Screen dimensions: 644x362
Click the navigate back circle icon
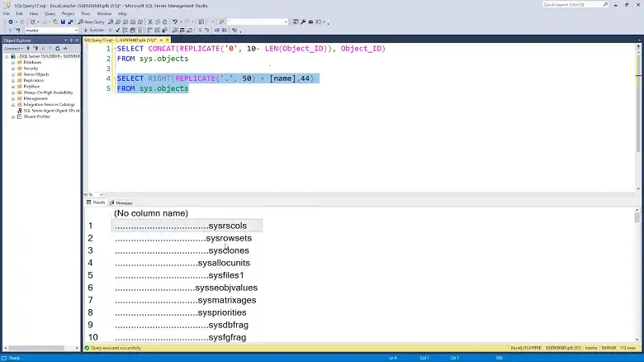click(x=10, y=21)
